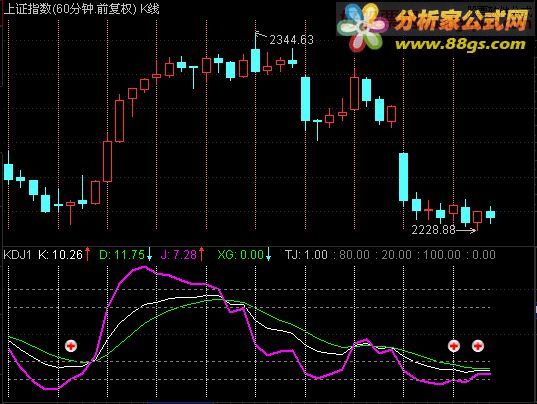This screenshot has height=404, width=537.
Task: Click the red up arrow beside J value
Action: tap(201, 254)
